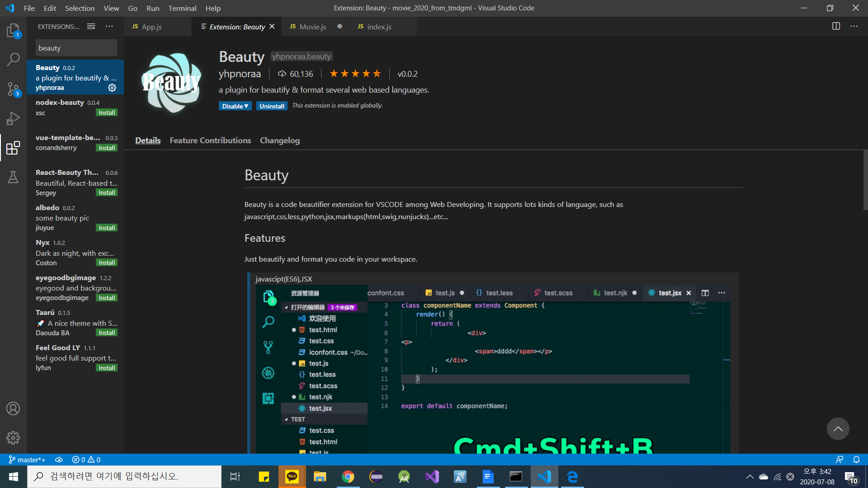The image size is (868, 488).
Task: Open the Testing flask icon
Action: point(13,177)
